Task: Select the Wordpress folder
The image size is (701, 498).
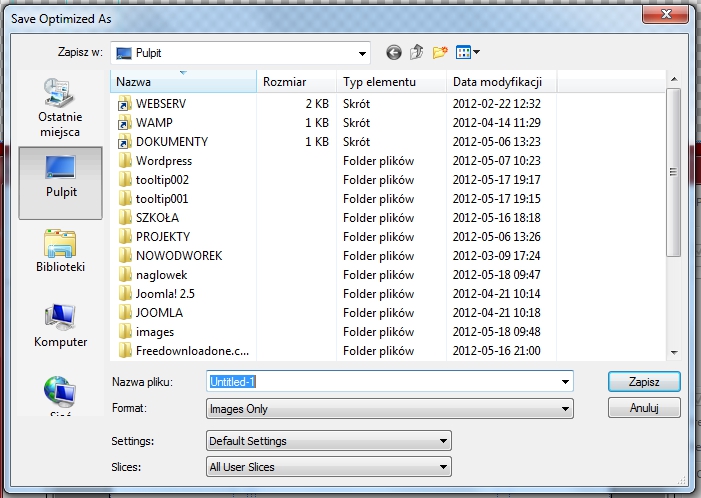Action: [163, 160]
